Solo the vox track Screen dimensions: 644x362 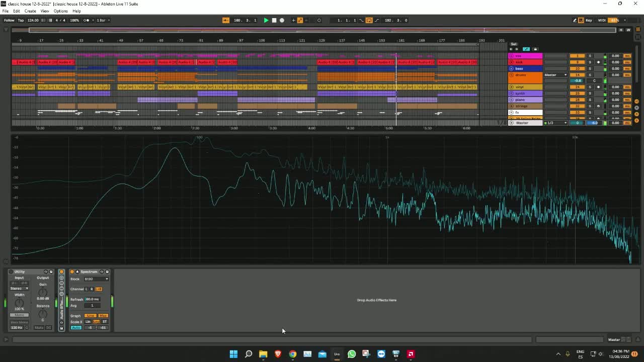pos(590,56)
